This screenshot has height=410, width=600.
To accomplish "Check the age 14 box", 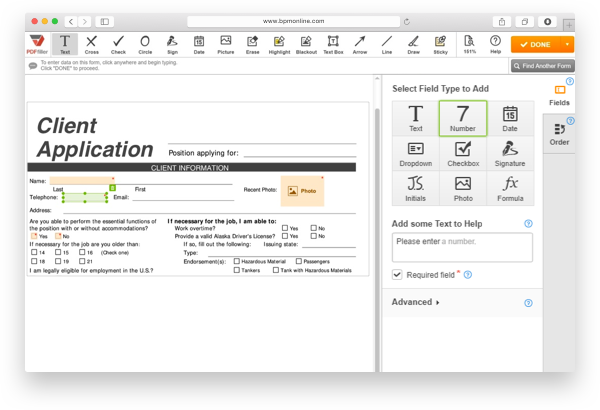I will click(x=34, y=252).
